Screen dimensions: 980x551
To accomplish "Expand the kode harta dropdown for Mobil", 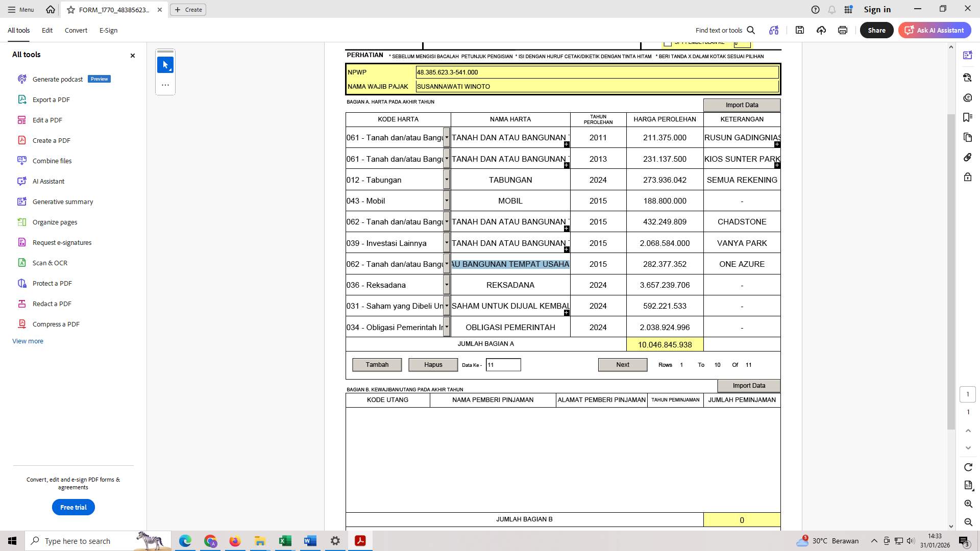I will pyautogui.click(x=447, y=201).
